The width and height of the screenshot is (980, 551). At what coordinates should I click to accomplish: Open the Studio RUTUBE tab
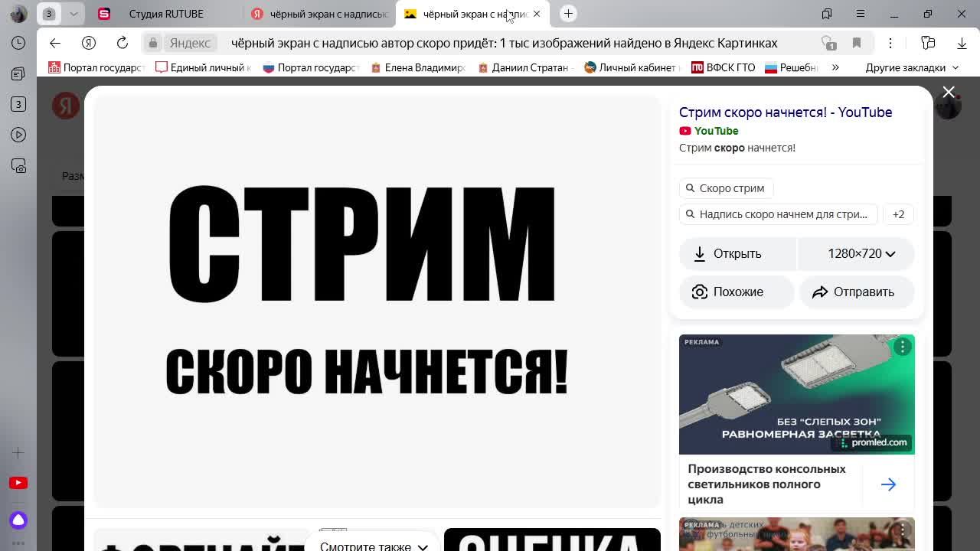point(165,14)
